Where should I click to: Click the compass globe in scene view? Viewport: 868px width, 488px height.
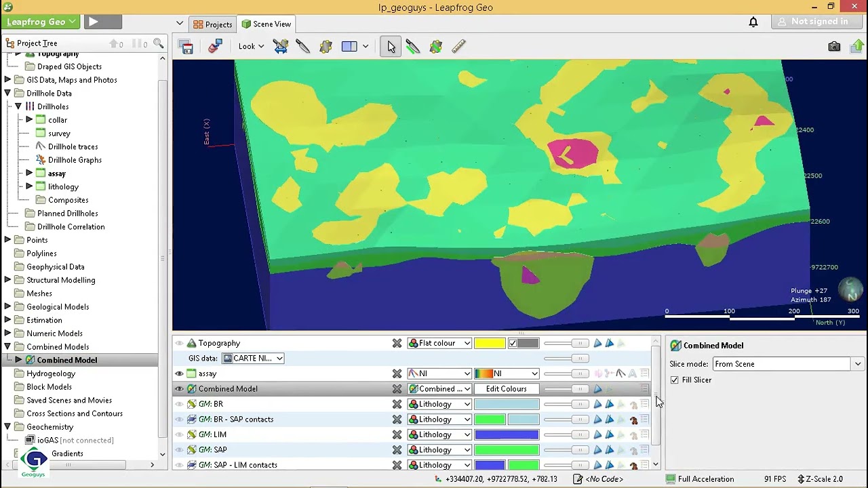point(850,289)
